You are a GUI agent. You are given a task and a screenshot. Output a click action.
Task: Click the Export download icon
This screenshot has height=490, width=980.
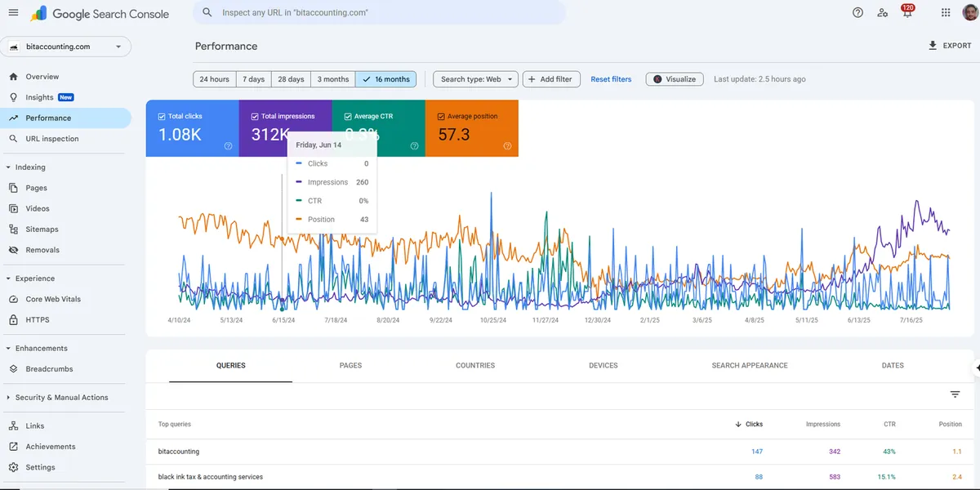(x=933, y=46)
